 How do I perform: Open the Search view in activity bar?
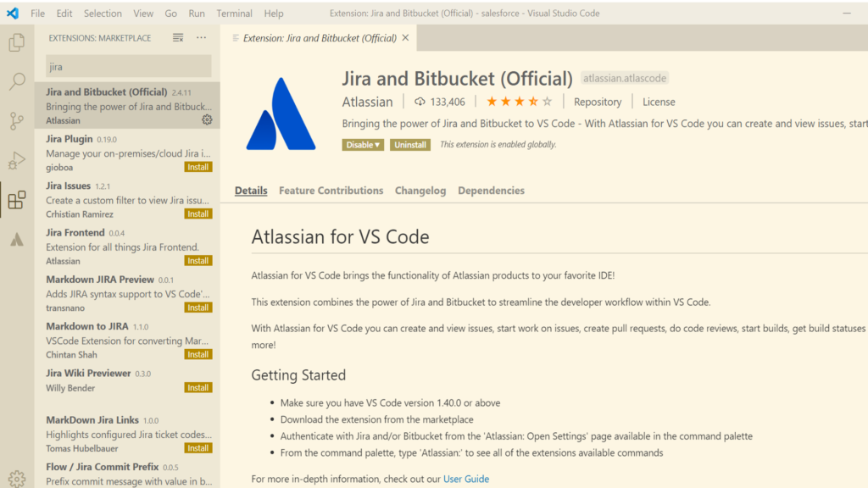[x=17, y=81]
